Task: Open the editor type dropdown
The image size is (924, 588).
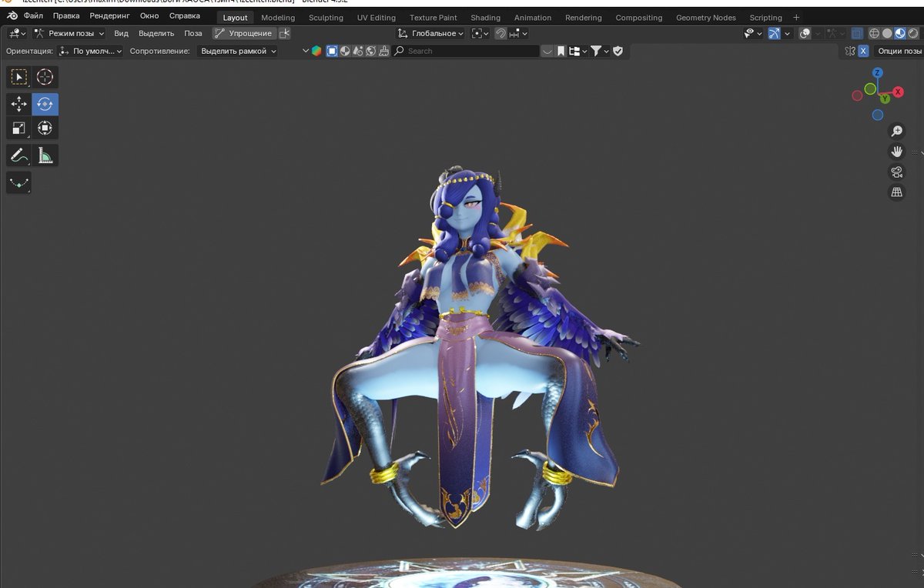Action: 17,33
